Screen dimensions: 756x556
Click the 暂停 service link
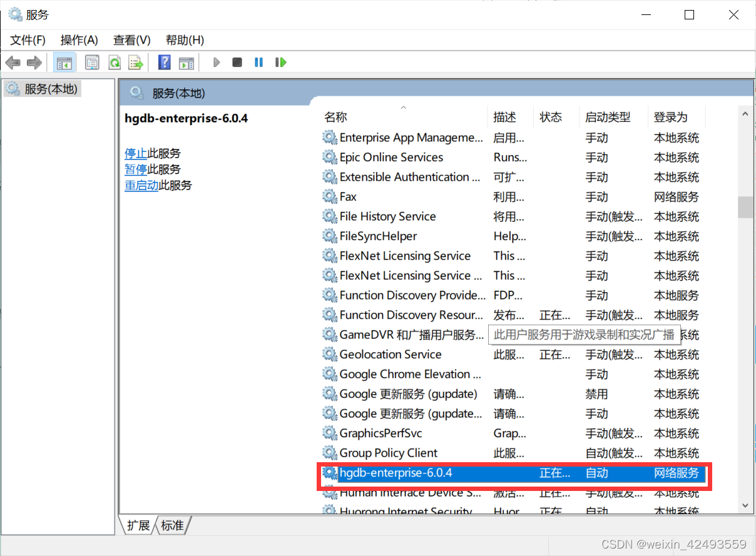pos(136,169)
